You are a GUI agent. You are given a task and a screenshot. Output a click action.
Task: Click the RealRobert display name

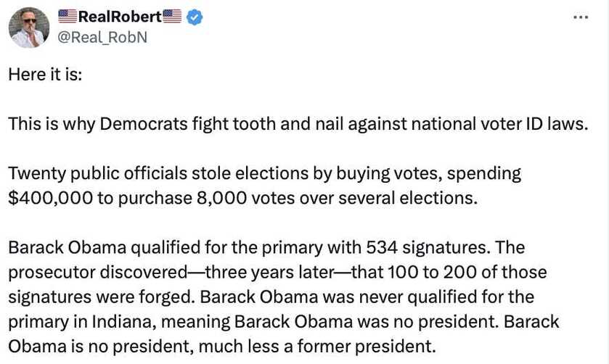point(119,16)
